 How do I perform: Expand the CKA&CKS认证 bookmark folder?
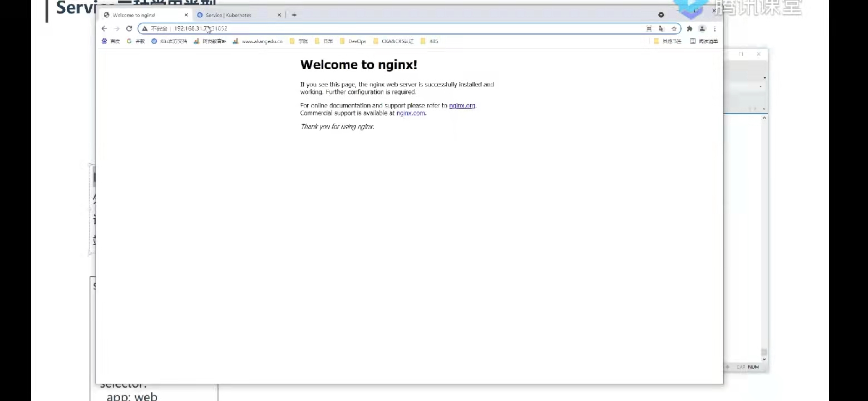pos(393,41)
